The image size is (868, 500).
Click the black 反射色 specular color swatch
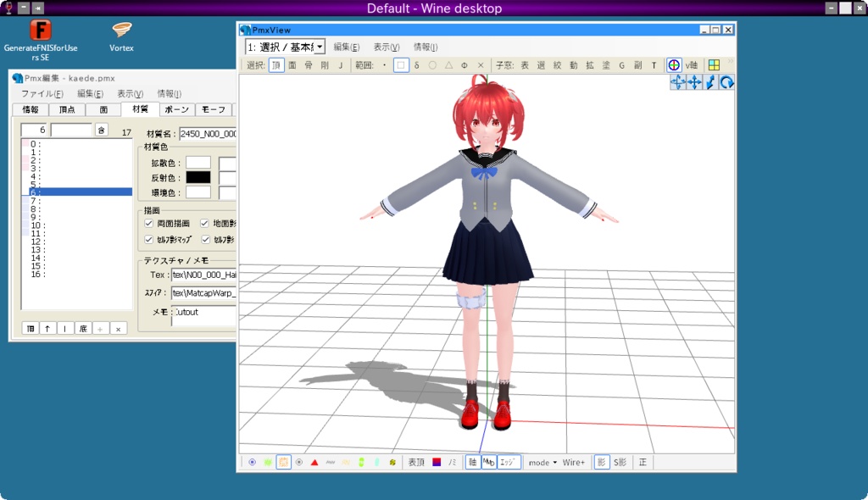[198, 177]
